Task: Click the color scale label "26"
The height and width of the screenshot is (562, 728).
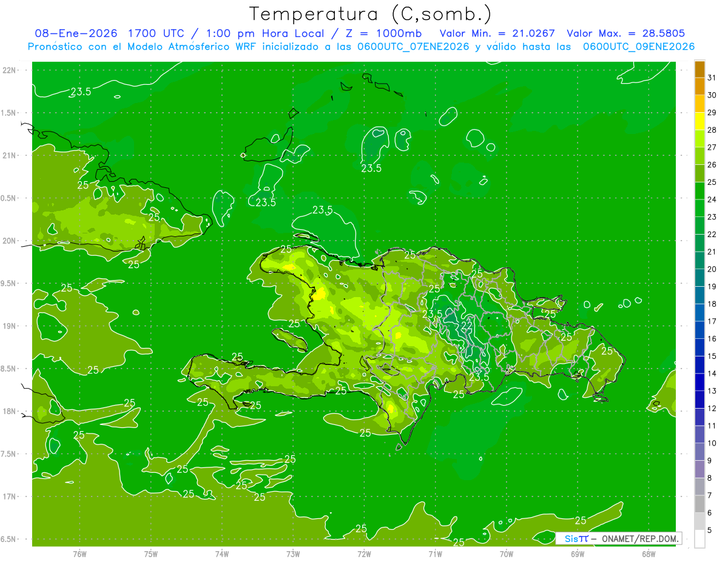Action: 712,165
